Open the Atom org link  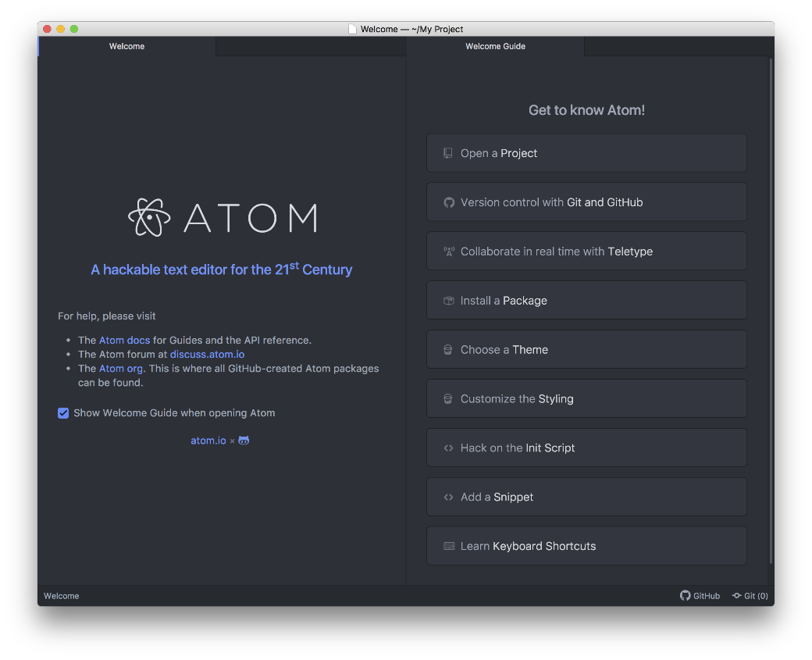coord(121,369)
